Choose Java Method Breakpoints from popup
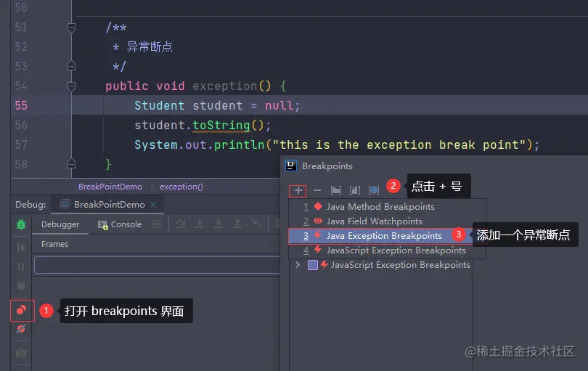This screenshot has width=588, height=371. click(387, 207)
